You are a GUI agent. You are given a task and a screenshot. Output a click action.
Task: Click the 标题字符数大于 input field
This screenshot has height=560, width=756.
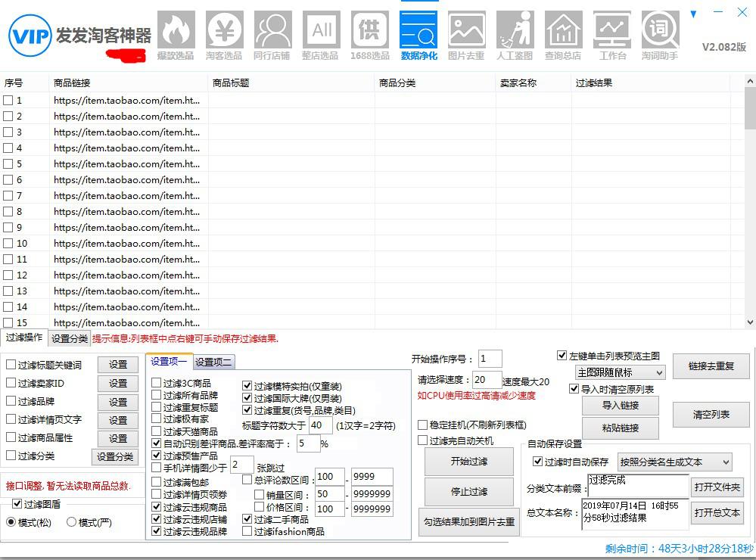pyautogui.click(x=320, y=425)
